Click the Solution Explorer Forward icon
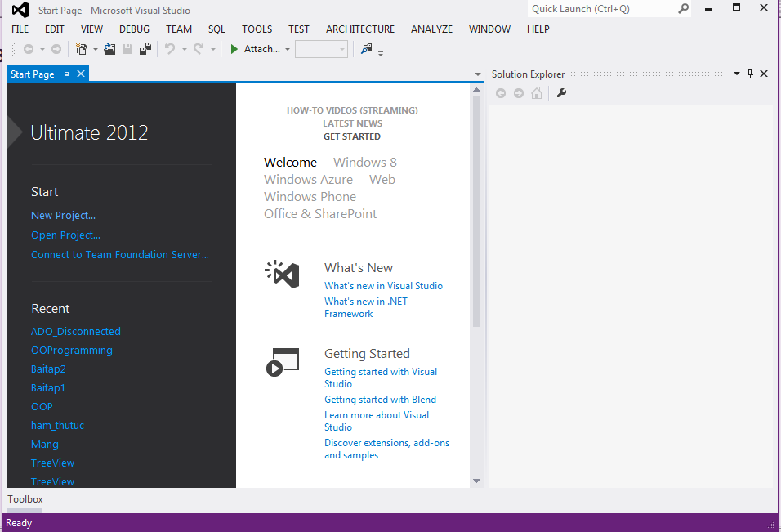This screenshot has height=532, width=781. (x=519, y=93)
